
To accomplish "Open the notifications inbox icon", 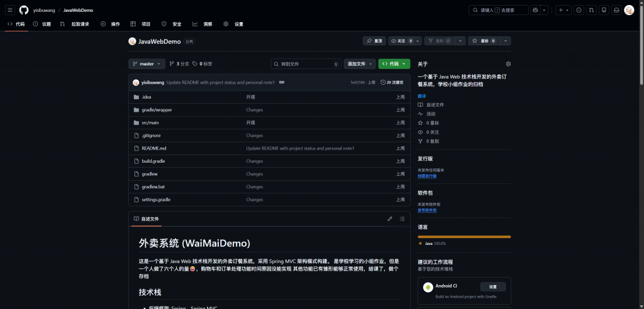I will 616,10.
